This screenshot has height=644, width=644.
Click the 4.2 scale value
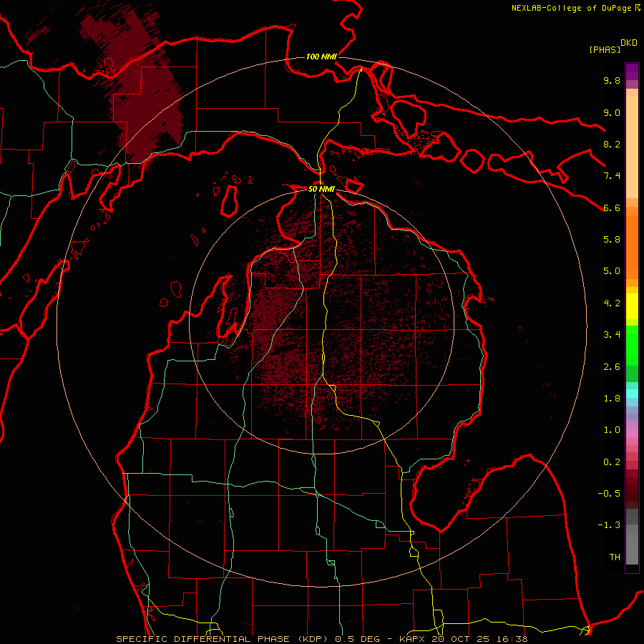tap(612, 303)
